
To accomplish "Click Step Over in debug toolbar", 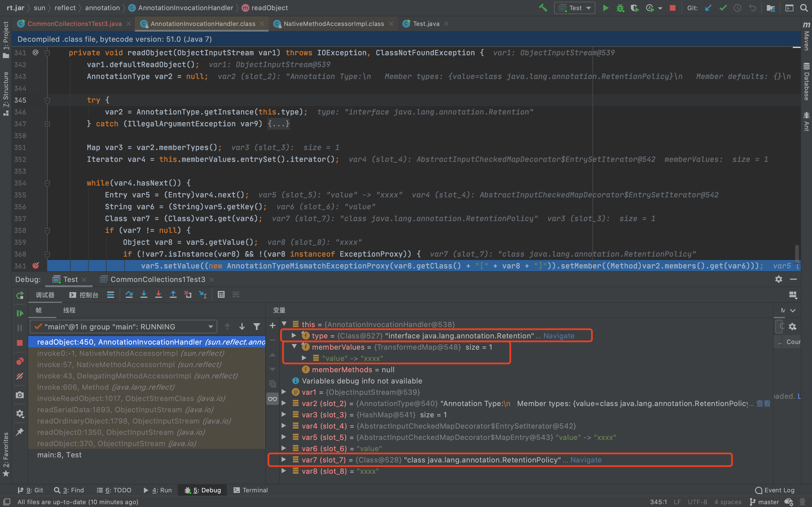I will [x=129, y=295].
